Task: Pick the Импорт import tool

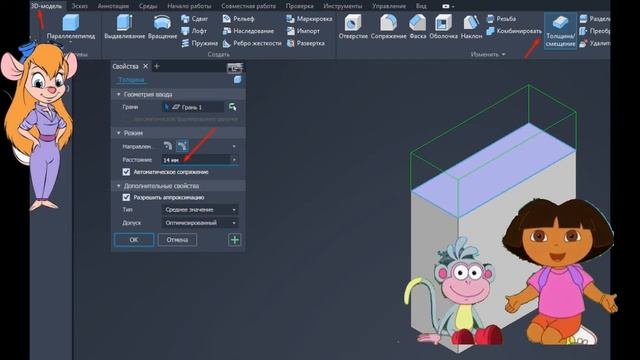Action: [303, 31]
